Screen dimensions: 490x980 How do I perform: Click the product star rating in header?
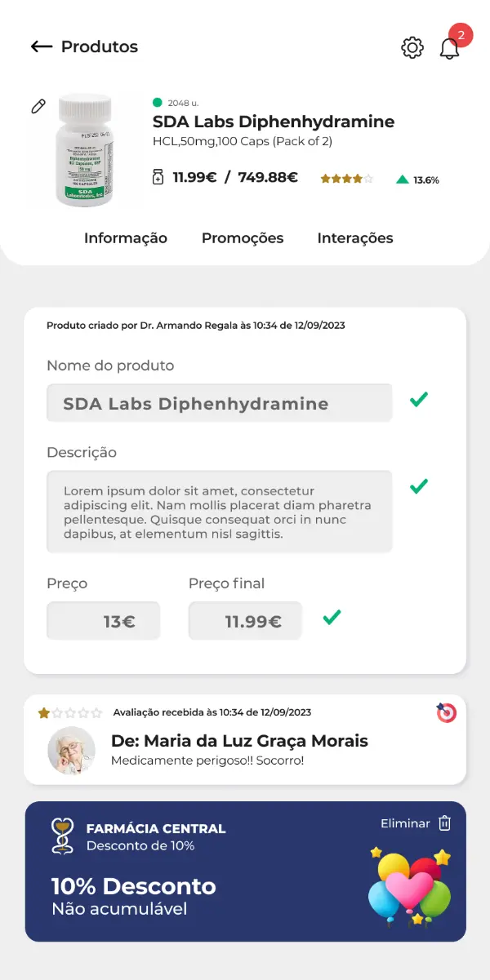pos(346,179)
